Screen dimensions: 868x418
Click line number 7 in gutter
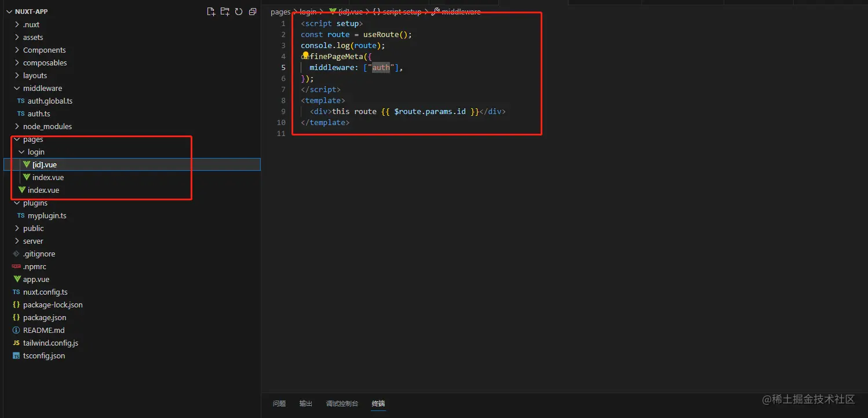point(283,89)
